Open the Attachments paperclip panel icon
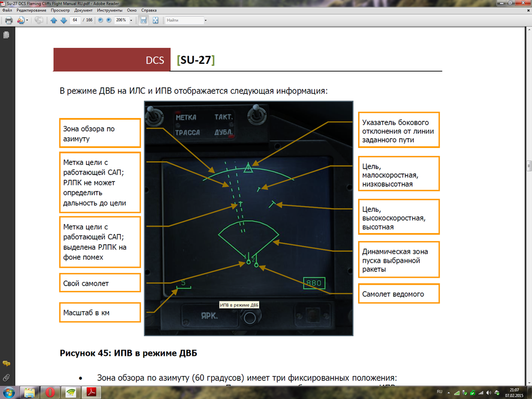 [6, 377]
